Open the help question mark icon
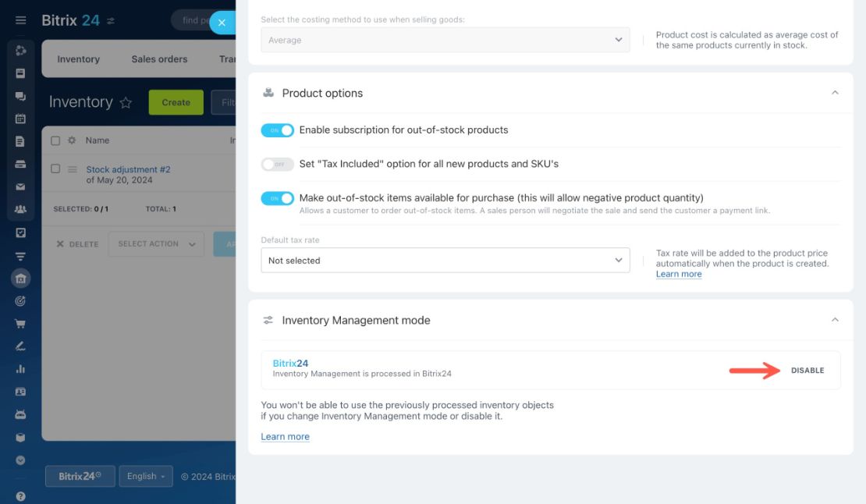 click(20, 496)
